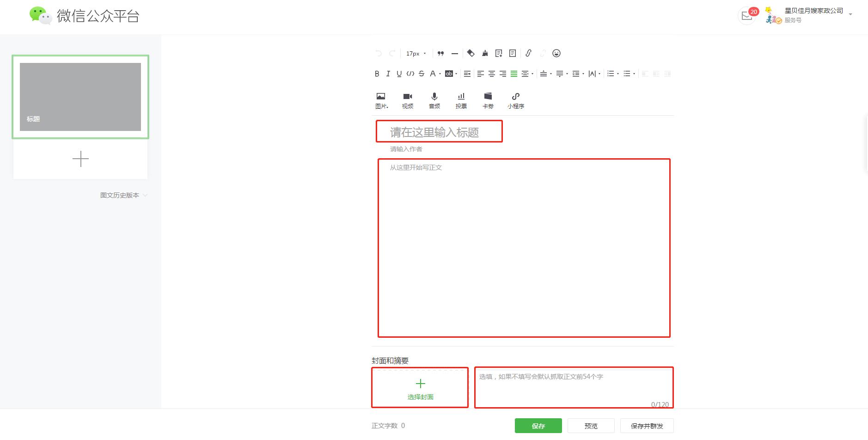Click the body area 从这里开始写正文
Viewport: 868px width, 440px height.
(x=524, y=248)
